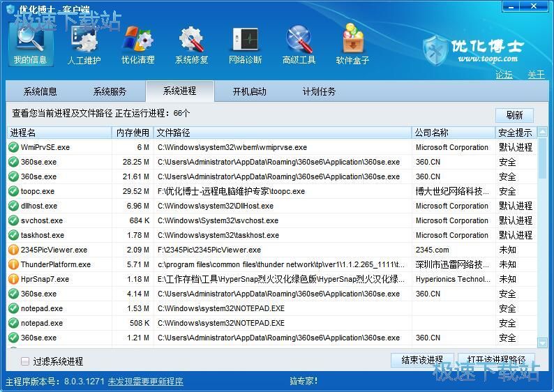
Task: Select the HprSnap7.exe process name
Action: [45, 279]
